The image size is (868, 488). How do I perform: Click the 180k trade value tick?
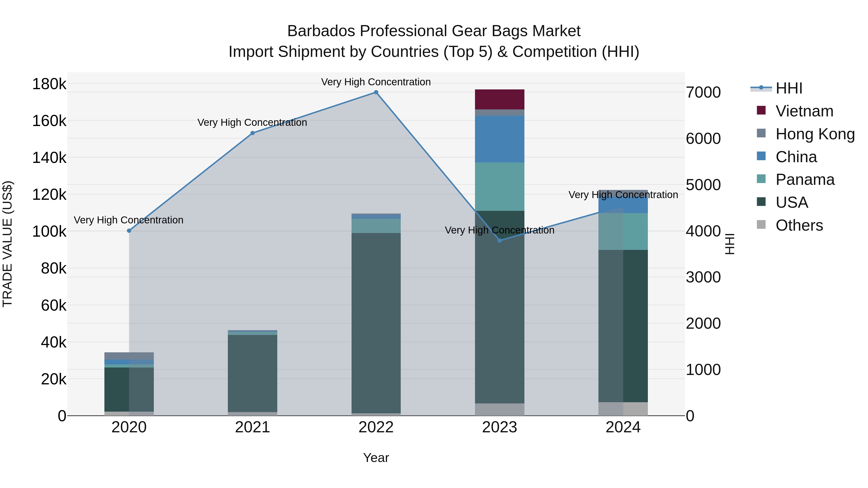pos(49,84)
